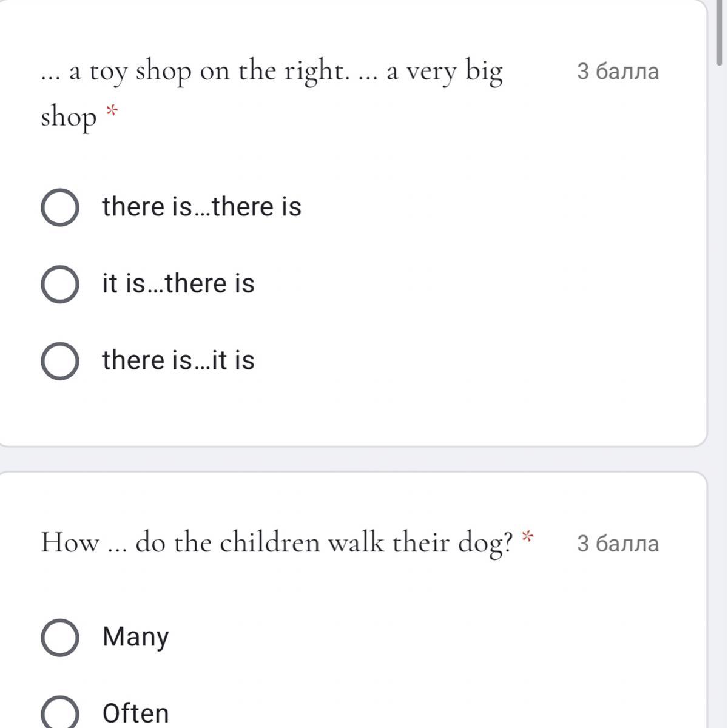
Task: Click the "How ... do the children" question text
Action: 276,542
